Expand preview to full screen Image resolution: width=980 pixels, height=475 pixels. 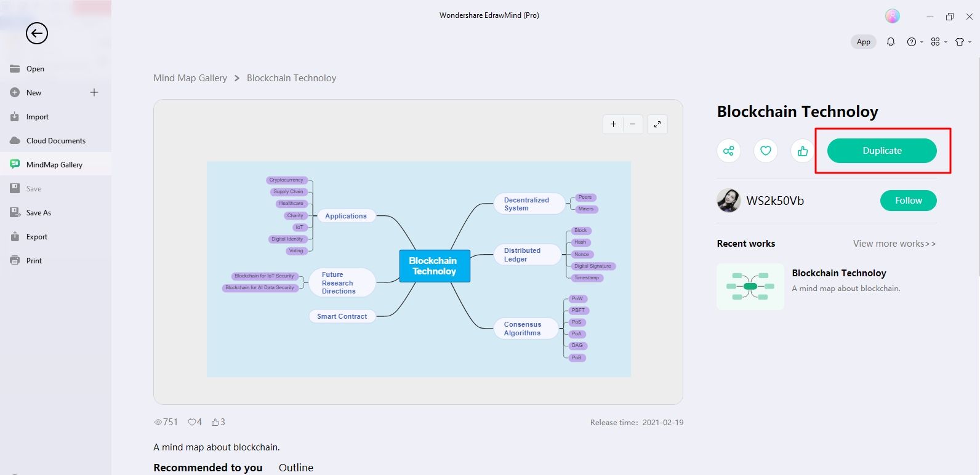657,124
